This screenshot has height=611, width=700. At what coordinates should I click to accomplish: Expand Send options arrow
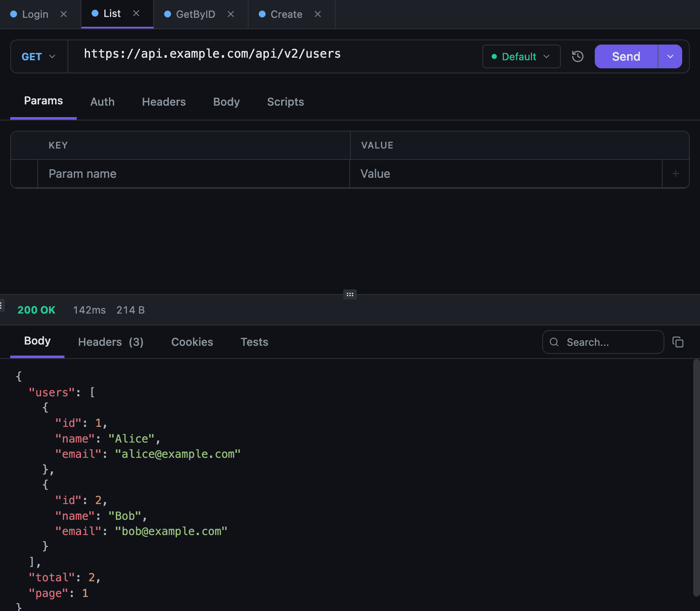(x=670, y=56)
